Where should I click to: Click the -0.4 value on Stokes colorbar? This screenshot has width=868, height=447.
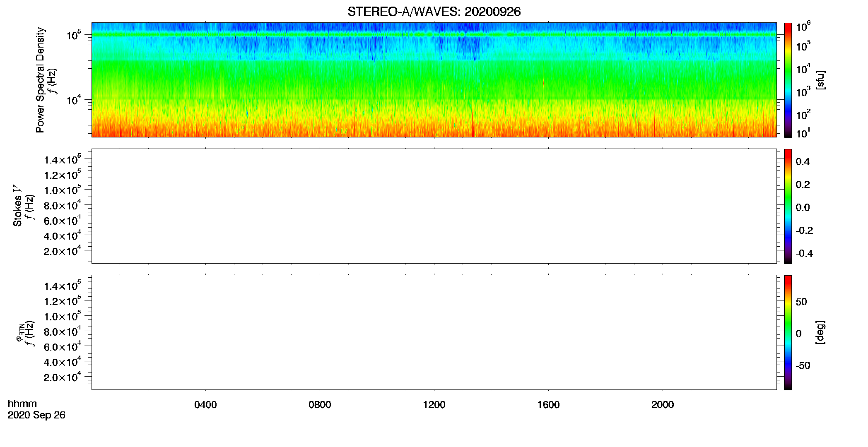point(804,253)
